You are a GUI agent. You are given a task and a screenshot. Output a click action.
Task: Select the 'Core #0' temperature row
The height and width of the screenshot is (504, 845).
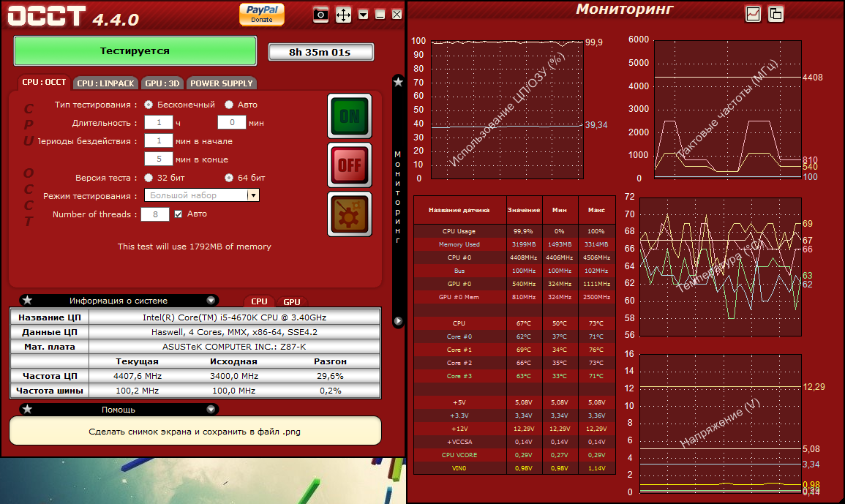point(514,336)
